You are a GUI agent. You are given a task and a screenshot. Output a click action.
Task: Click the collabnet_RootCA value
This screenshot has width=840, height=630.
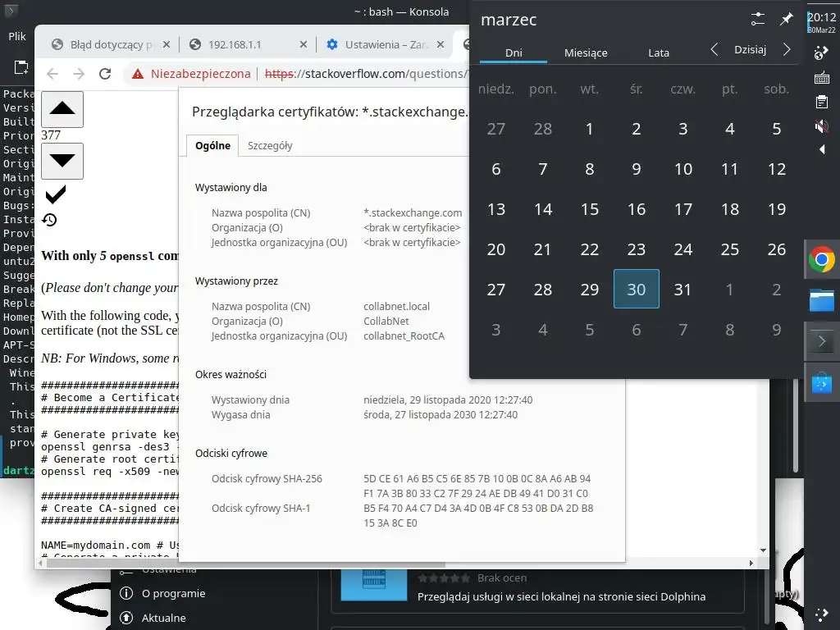(404, 336)
